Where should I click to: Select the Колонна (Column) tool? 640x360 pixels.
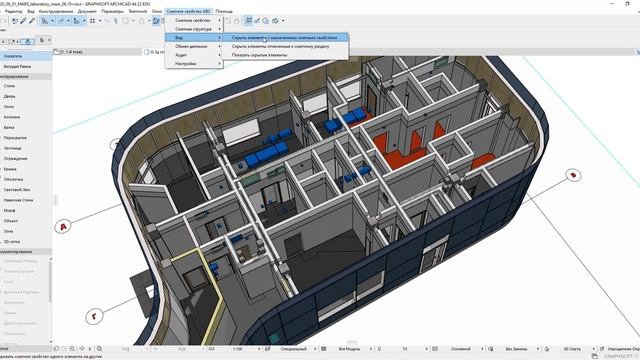11,117
